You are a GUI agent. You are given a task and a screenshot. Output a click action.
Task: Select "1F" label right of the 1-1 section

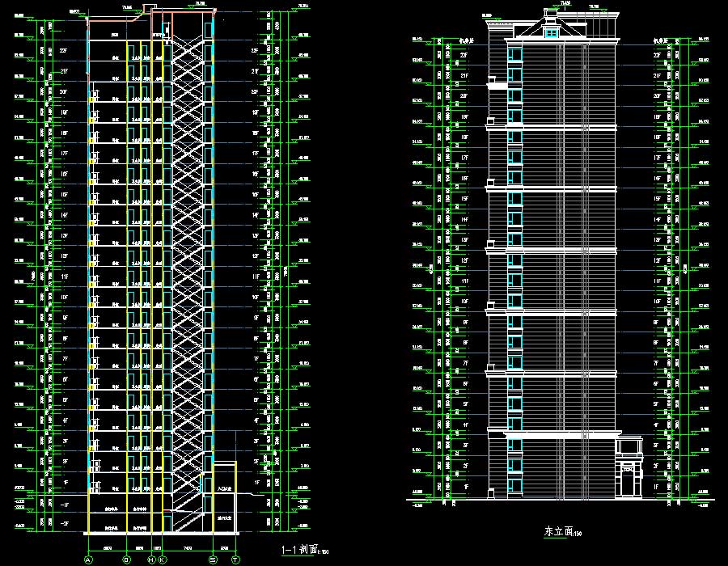[256, 483]
